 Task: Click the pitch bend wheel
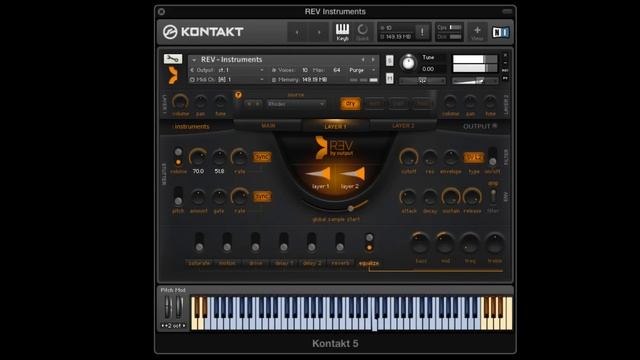click(168, 307)
